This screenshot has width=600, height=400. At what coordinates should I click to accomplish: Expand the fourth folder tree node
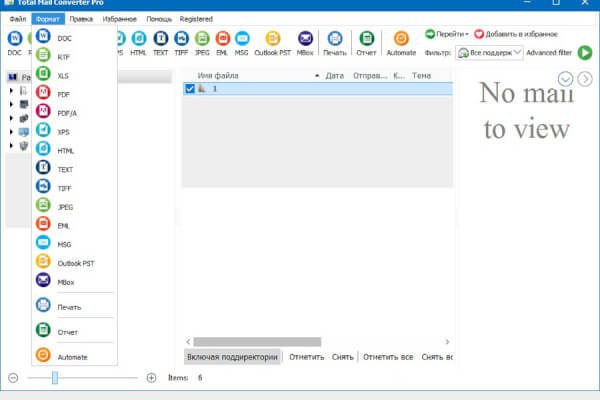coord(11,132)
